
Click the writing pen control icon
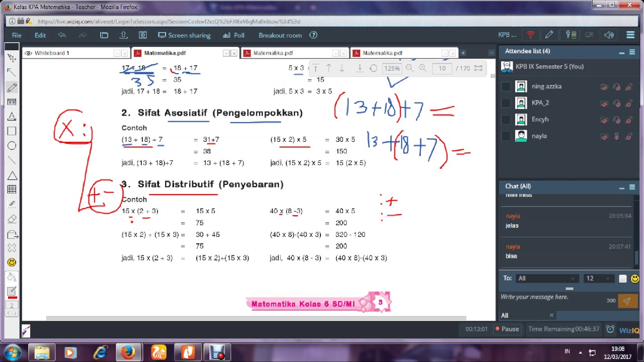549,35
